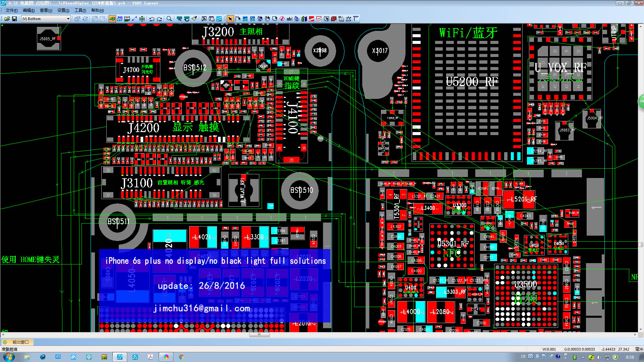Open the PADS Router link icon
Viewport: 644px width, 362px height.
pos(219,19)
